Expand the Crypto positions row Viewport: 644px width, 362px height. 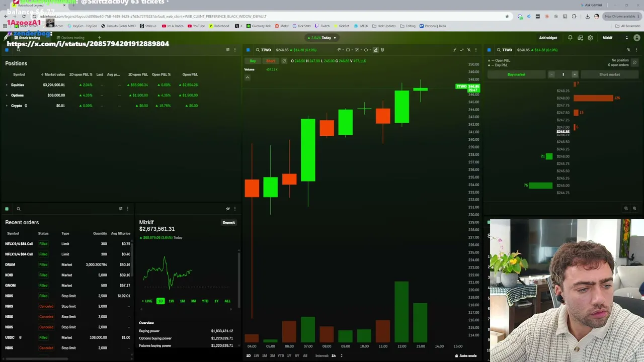[7, 106]
